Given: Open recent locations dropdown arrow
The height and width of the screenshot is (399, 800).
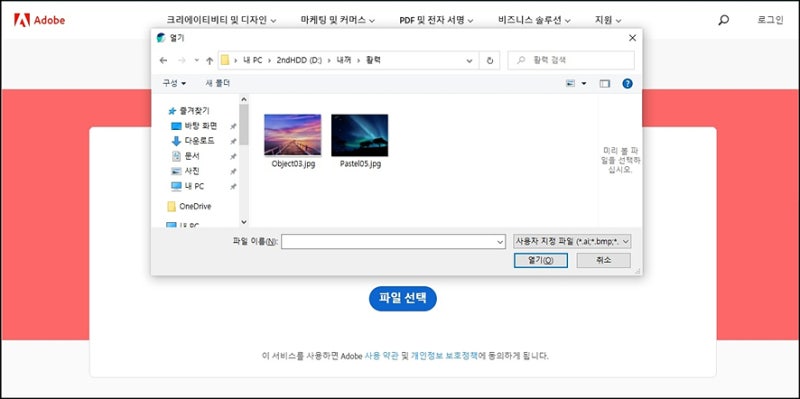Looking at the screenshot, I should coord(196,60).
